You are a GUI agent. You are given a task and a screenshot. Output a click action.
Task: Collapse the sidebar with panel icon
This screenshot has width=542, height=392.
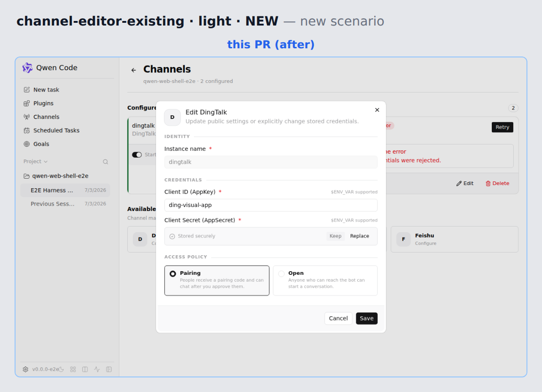point(109,369)
